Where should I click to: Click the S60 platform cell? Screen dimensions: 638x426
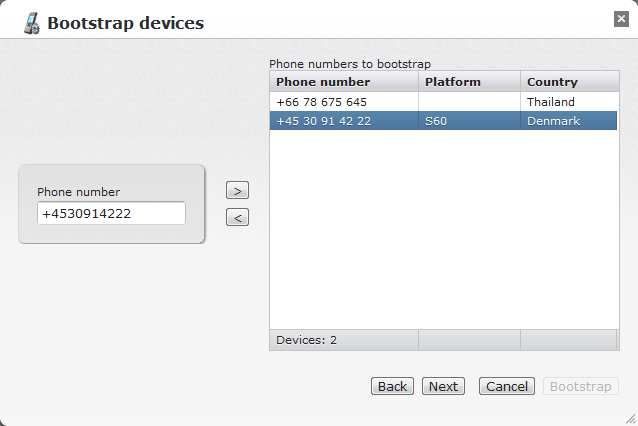[x=436, y=121]
